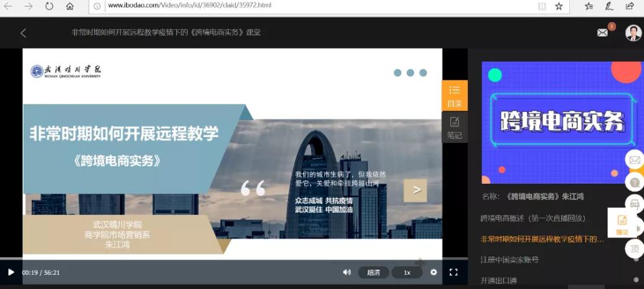
Task: Mute the video volume
Action: 346,272
